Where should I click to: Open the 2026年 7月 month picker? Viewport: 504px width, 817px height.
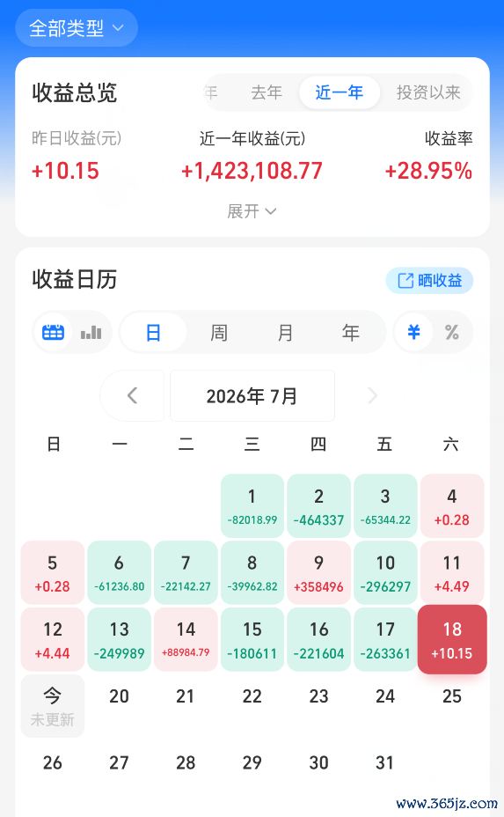tap(252, 395)
